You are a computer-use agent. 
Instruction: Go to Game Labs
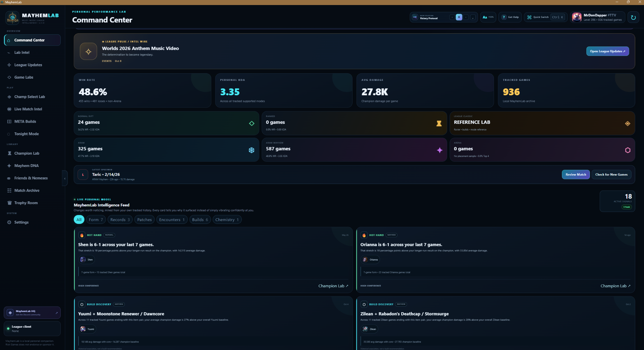pos(32,77)
